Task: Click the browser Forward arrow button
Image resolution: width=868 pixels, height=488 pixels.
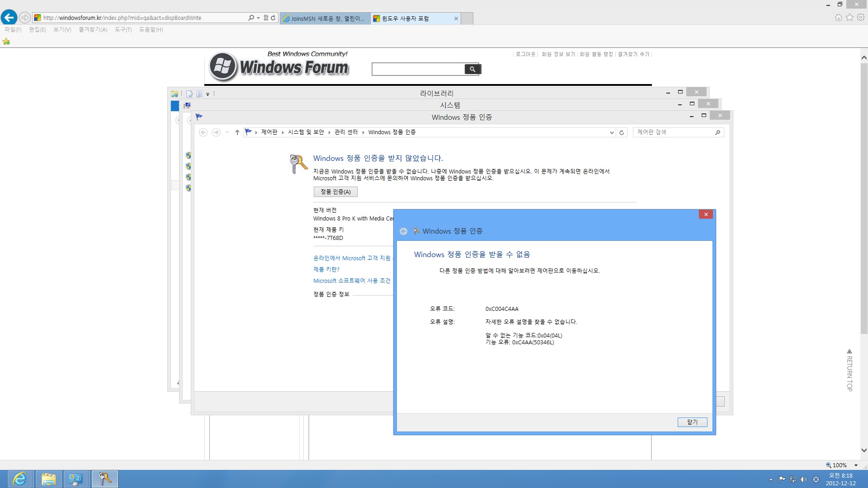Action: [25, 18]
